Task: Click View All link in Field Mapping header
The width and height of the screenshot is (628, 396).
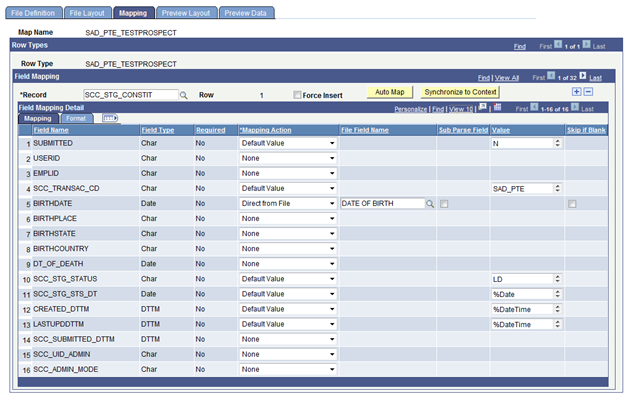Action: 507,78
